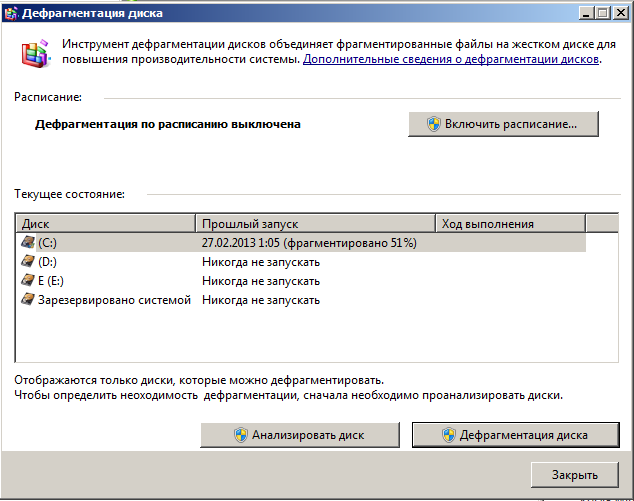
Task: Click the Закрыть button
Action: pos(575,475)
